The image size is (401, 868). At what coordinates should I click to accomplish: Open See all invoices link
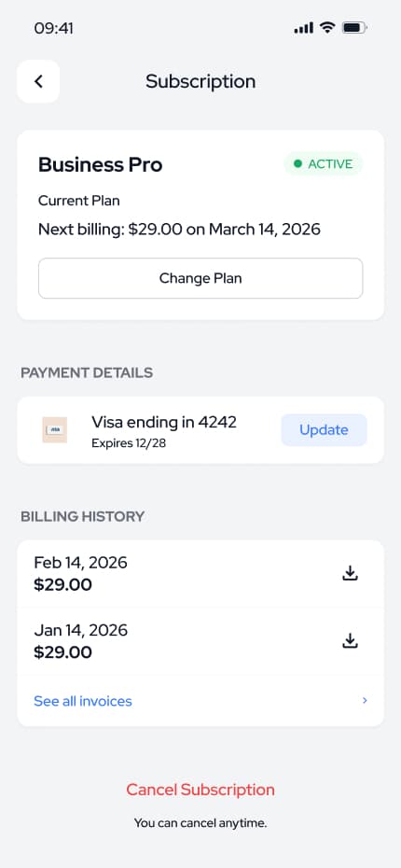(x=83, y=701)
